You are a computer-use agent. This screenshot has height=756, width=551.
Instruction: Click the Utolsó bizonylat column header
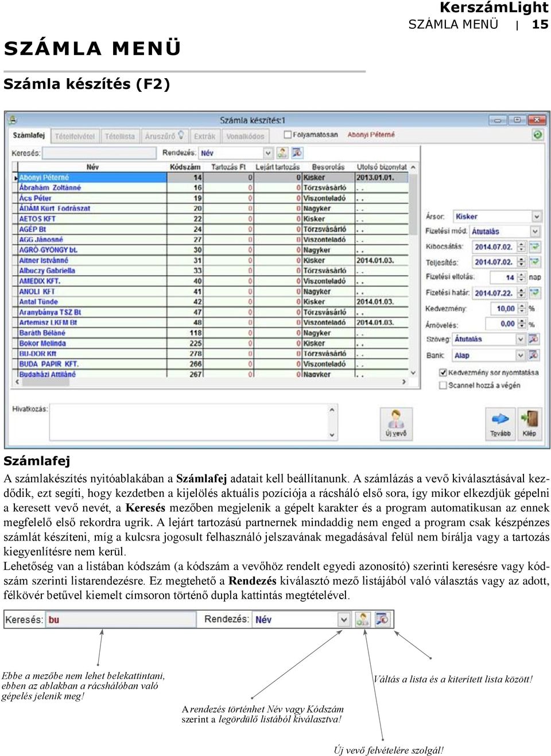382,167
